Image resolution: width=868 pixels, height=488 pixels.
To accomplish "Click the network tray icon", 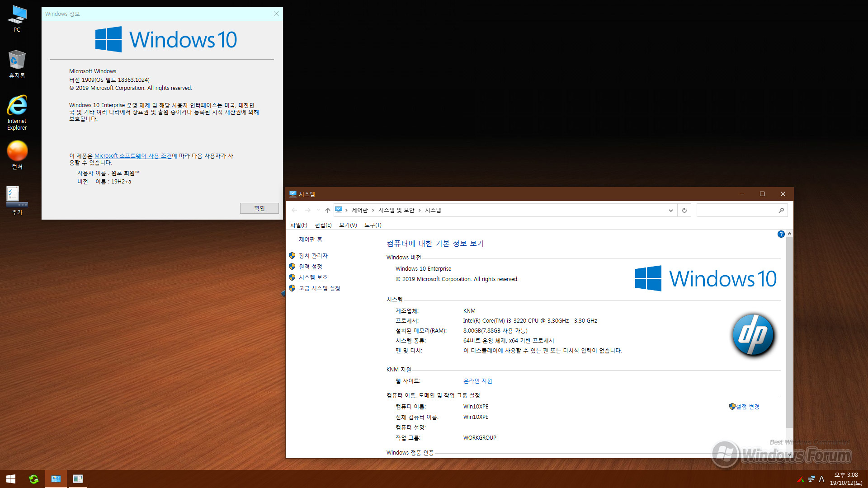I will click(811, 479).
